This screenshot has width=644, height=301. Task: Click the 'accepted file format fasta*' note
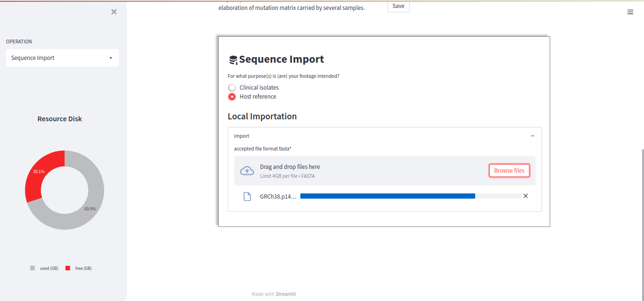[263, 149]
